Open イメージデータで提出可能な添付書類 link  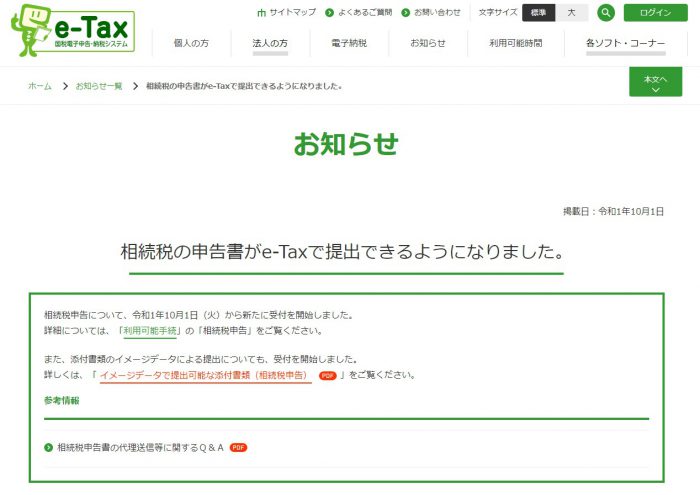(204, 375)
